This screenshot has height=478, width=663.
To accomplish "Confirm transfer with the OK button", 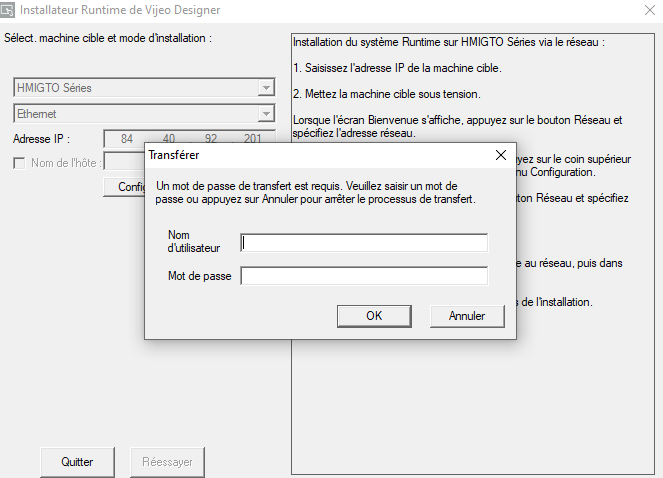I will 374,315.
